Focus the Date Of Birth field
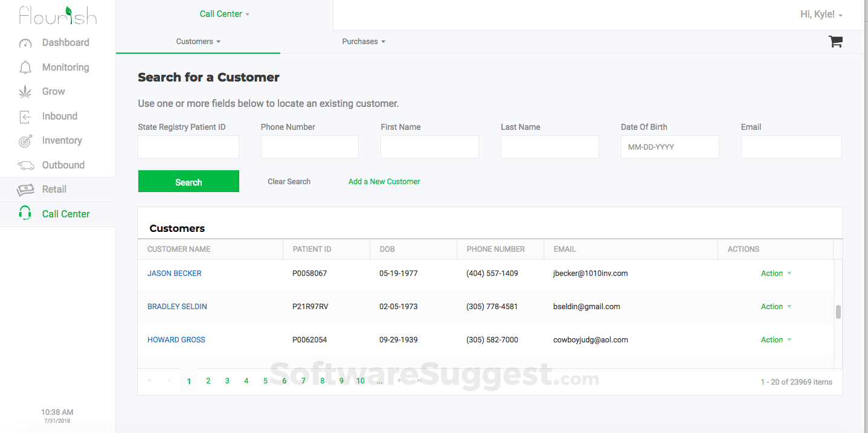868x433 pixels. 669,147
